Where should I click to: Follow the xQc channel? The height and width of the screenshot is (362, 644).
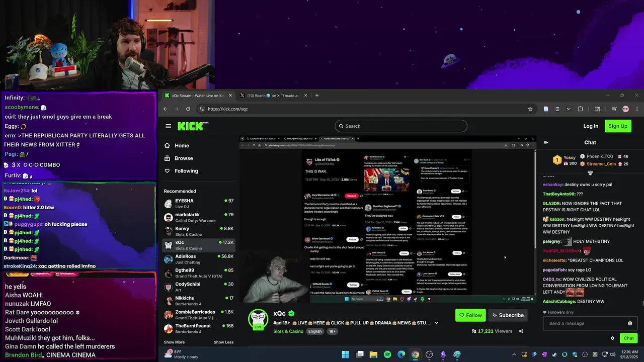coord(470,315)
